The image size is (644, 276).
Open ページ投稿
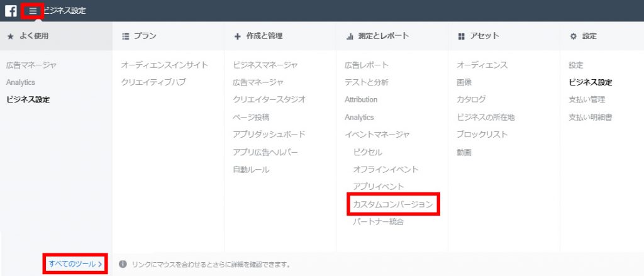(251, 117)
